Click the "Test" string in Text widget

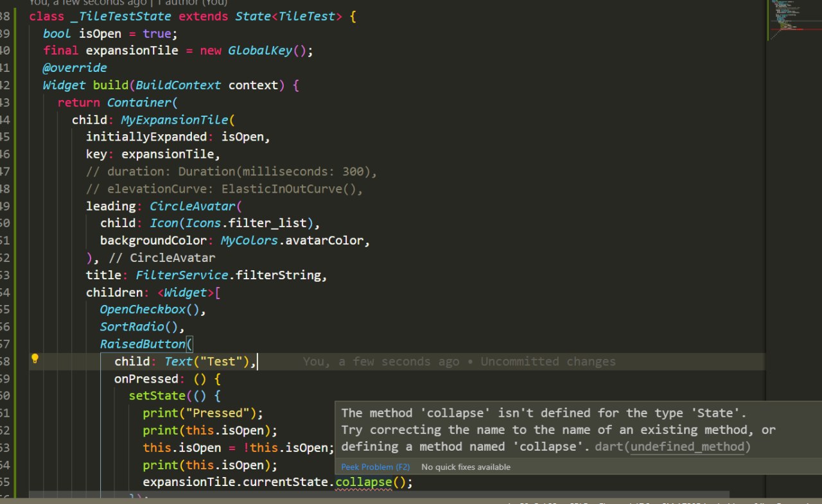point(222,361)
